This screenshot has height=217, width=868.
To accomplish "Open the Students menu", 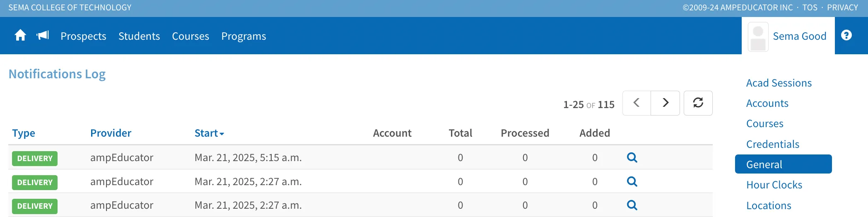I will coord(139,36).
